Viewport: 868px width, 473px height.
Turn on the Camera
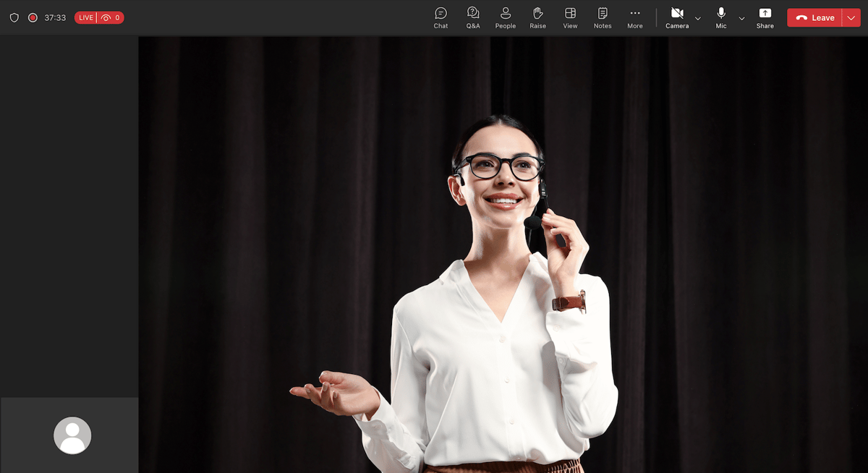(x=677, y=17)
